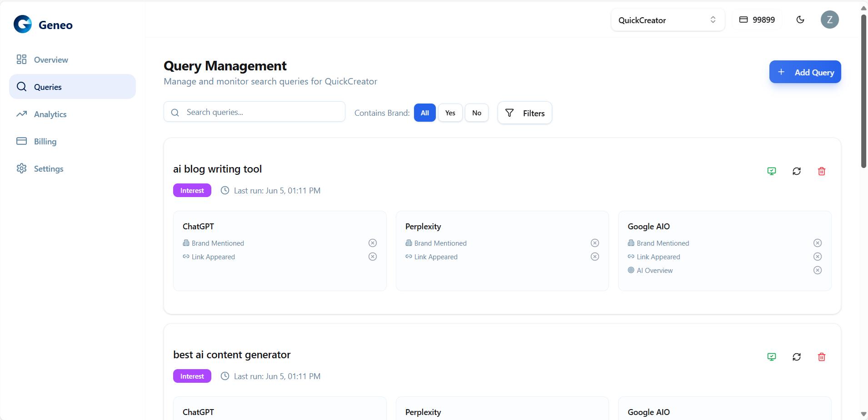868x420 pixels.
Task: Rerun the 'best ai content generator' query
Action: click(796, 357)
